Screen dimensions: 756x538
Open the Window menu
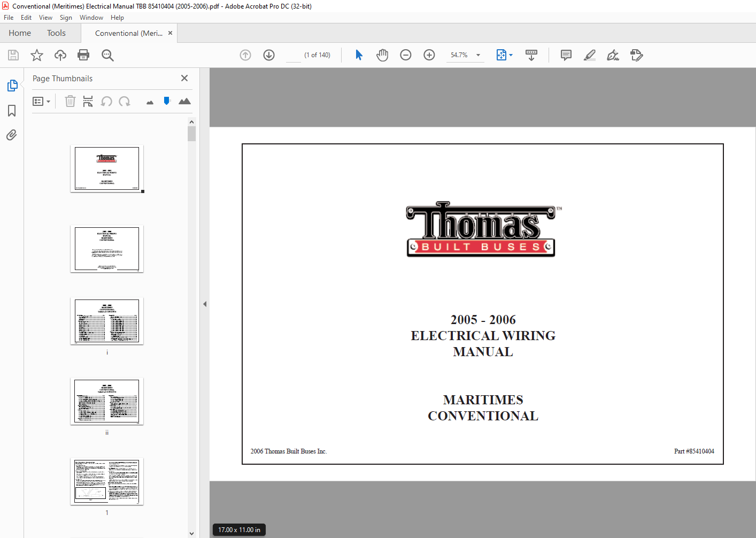[91, 18]
